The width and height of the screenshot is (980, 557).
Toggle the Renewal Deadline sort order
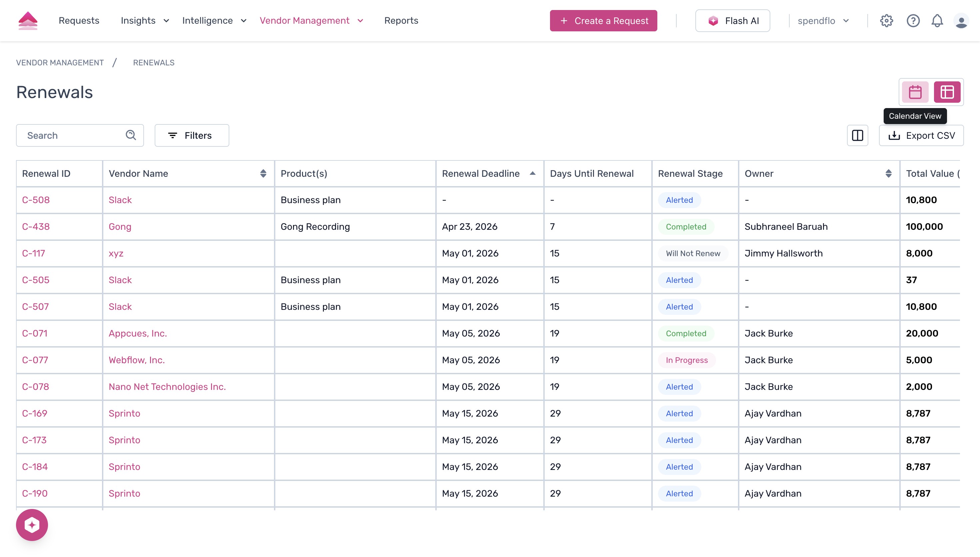(532, 173)
